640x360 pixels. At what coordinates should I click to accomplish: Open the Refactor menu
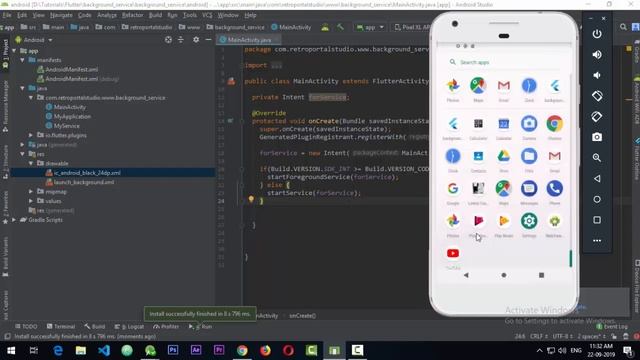click(133, 15)
